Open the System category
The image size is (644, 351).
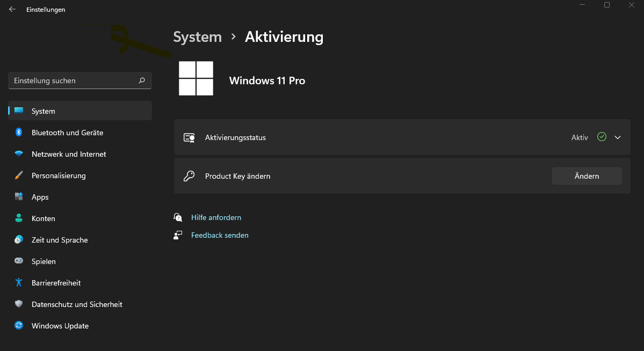click(80, 111)
